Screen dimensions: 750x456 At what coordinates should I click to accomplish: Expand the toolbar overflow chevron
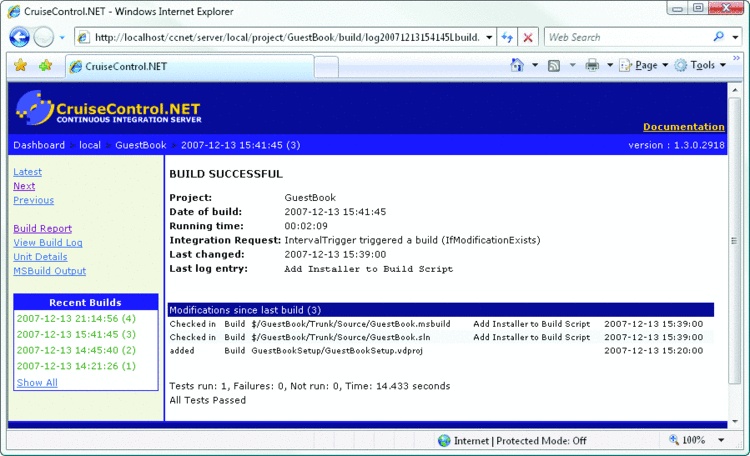pos(736,58)
